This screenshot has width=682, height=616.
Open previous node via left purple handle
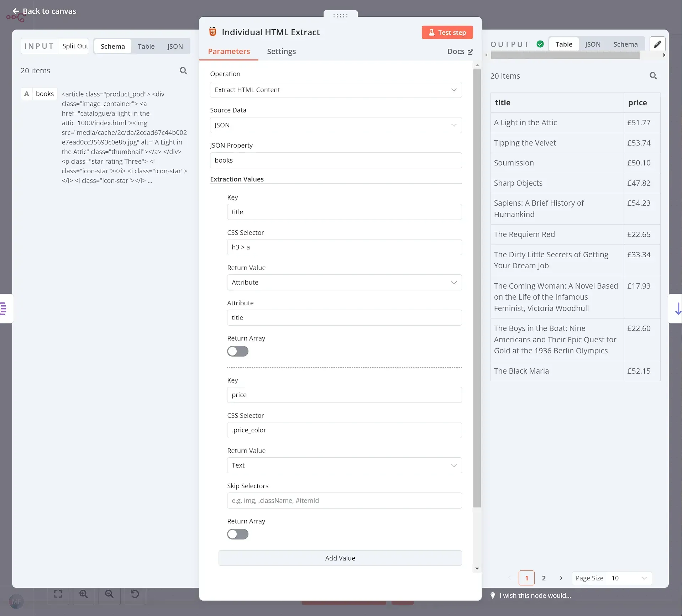point(4,309)
